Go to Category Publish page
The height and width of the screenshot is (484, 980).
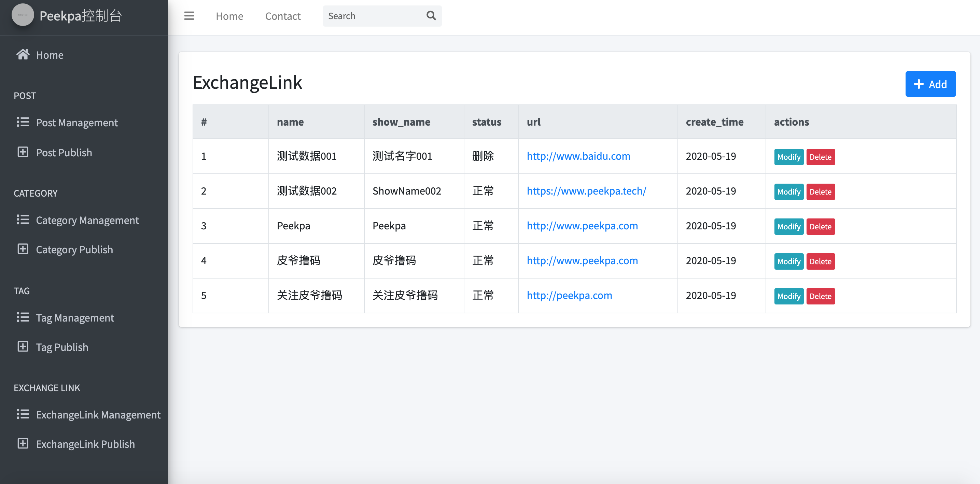[74, 250]
